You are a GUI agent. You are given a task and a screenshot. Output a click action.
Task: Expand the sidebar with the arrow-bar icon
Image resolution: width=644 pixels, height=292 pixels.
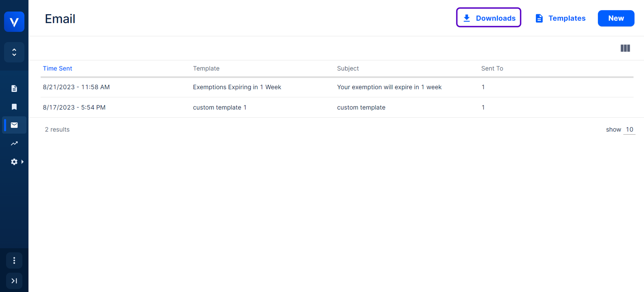point(14,281)
